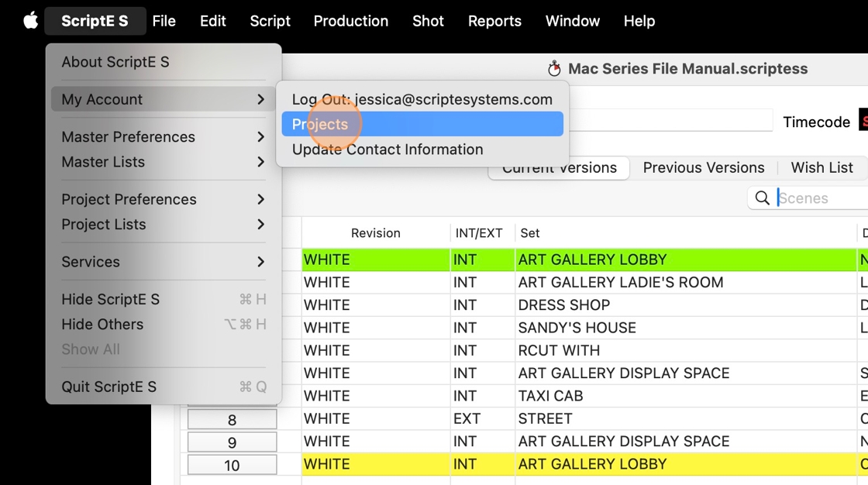Screen dimensions: 868x485
Task: Switch to Wish List tab
Action: [x=822, y=168]
